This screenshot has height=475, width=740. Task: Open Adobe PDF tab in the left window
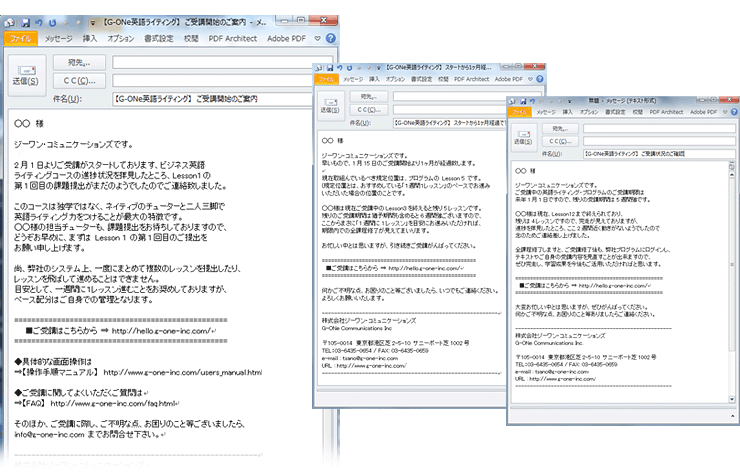(286, 39)
